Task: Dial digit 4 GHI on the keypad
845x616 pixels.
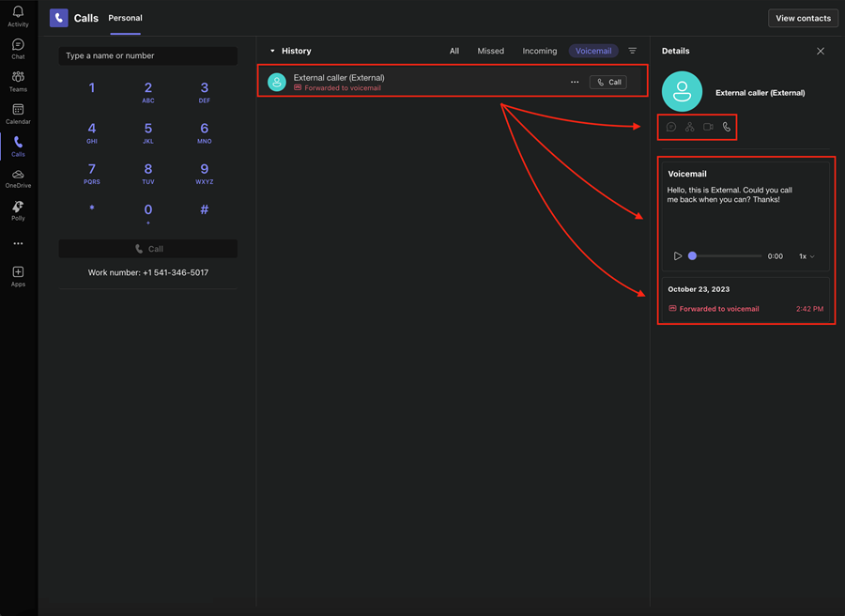Action: 92,132
